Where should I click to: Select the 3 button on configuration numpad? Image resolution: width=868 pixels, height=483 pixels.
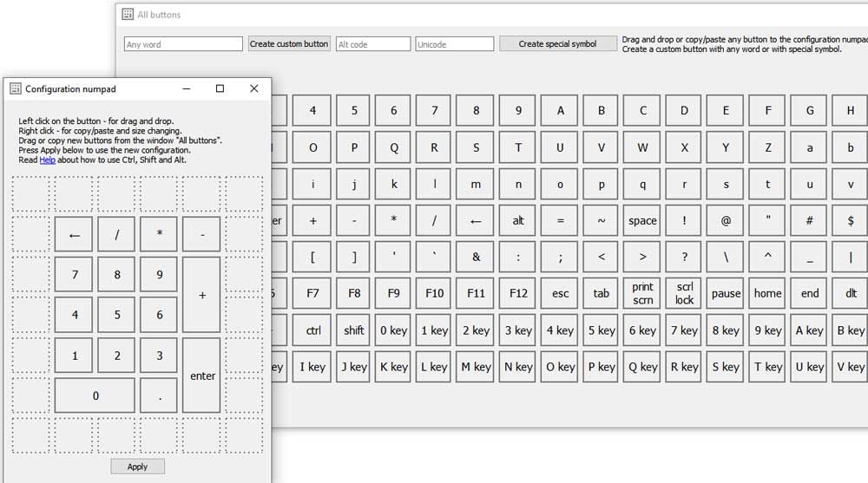click(x=159, y=356)
